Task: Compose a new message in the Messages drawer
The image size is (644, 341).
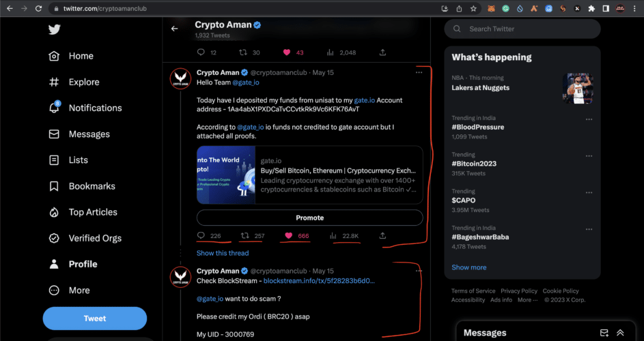Action: (604, 333)
